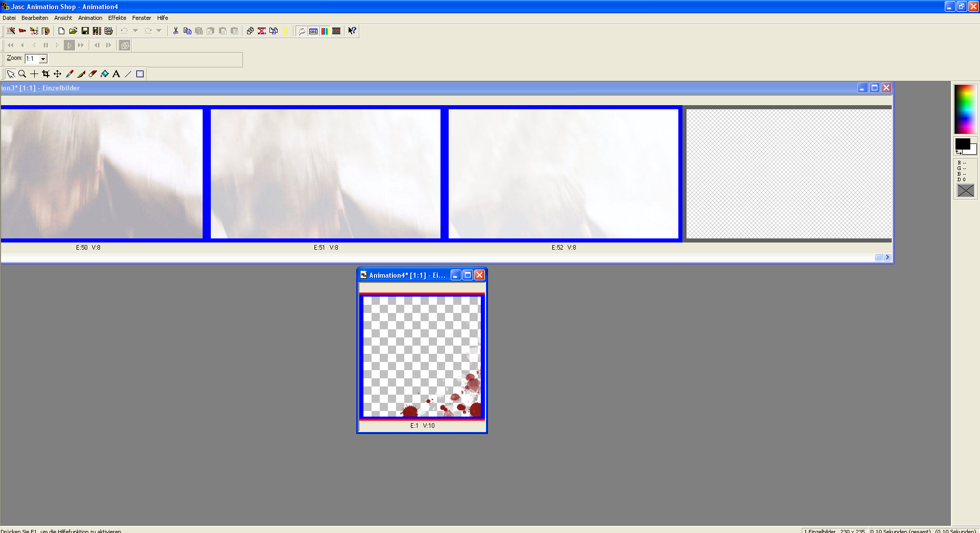Select the Eraser tool

93,74
